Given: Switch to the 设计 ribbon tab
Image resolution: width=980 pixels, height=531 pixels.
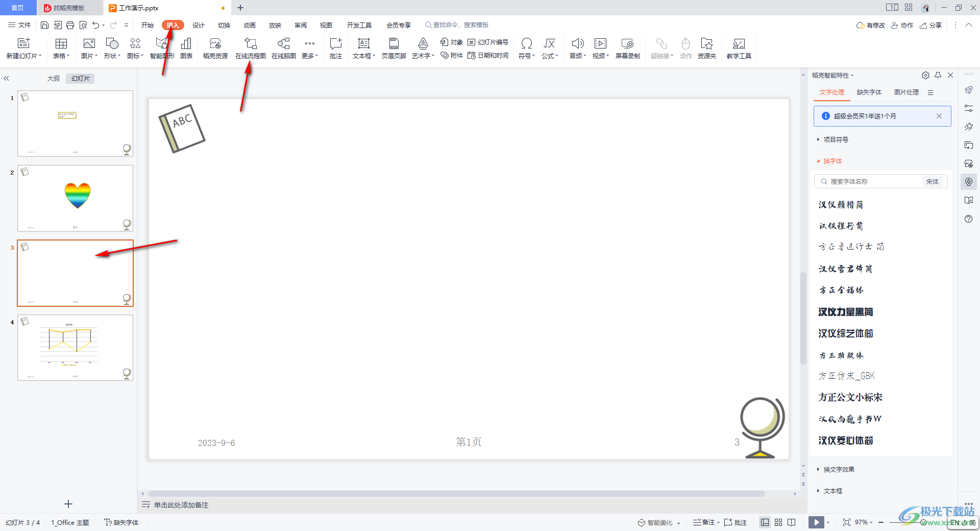Looking at the screenshot, I should point(199,25).
